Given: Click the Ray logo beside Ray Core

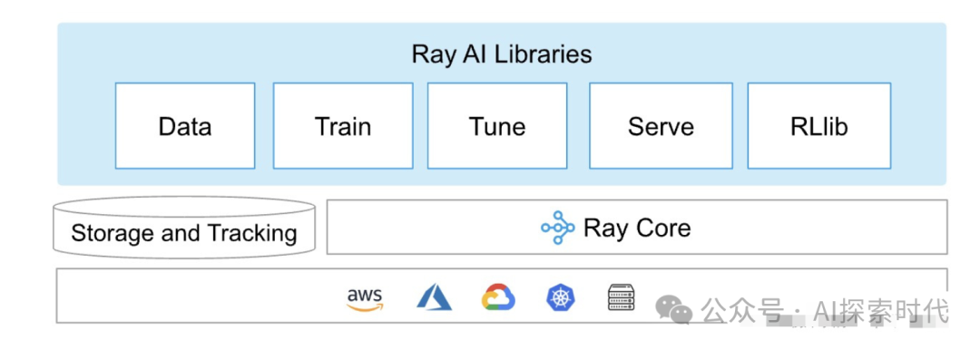Looking at the screenshot, I should [557, 228].
